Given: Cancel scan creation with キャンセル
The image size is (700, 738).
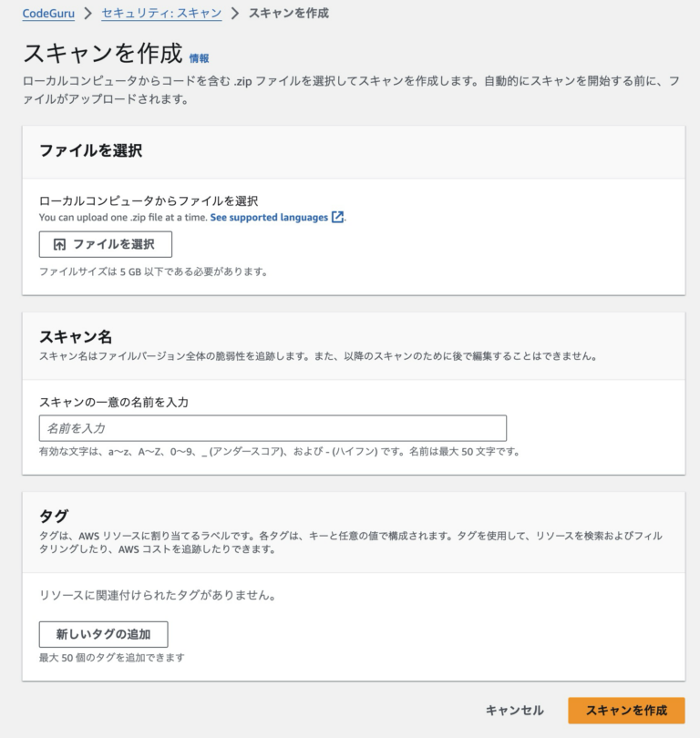Looking at the screenshot, I should 514,711.
